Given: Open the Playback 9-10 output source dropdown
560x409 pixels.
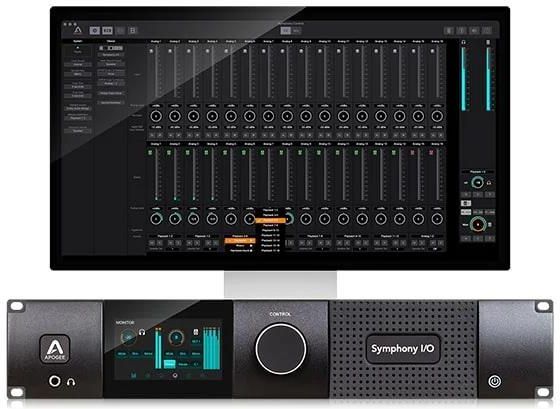Looking at the screenshot, I should (352, 236).
